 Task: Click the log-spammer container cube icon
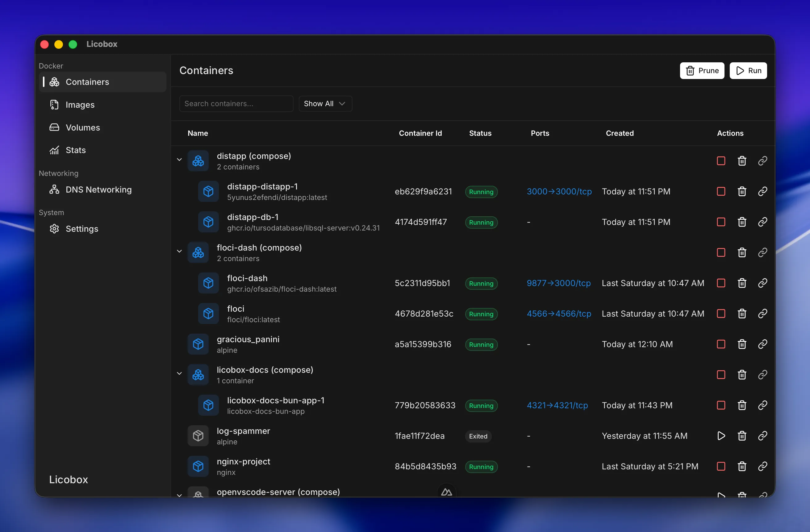pos(198,436)
